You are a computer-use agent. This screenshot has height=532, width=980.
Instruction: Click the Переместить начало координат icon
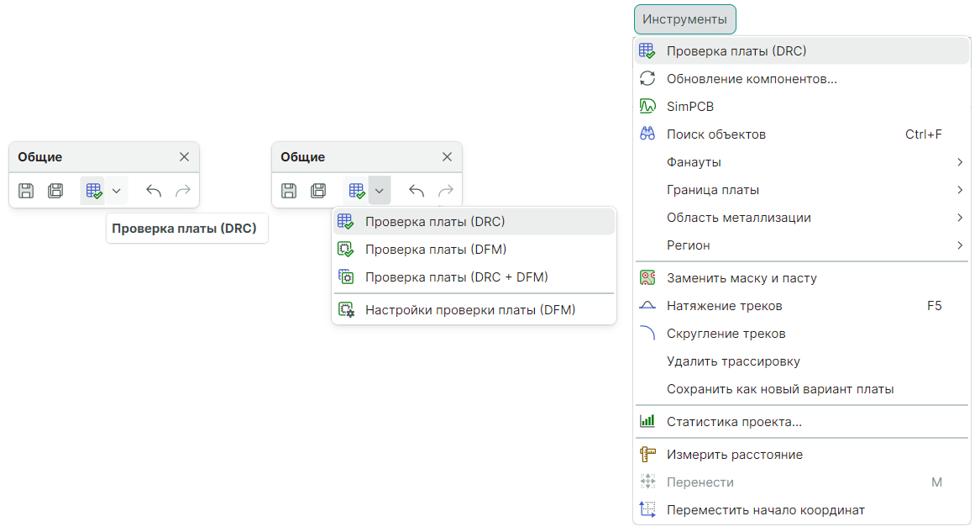[647, 510]
